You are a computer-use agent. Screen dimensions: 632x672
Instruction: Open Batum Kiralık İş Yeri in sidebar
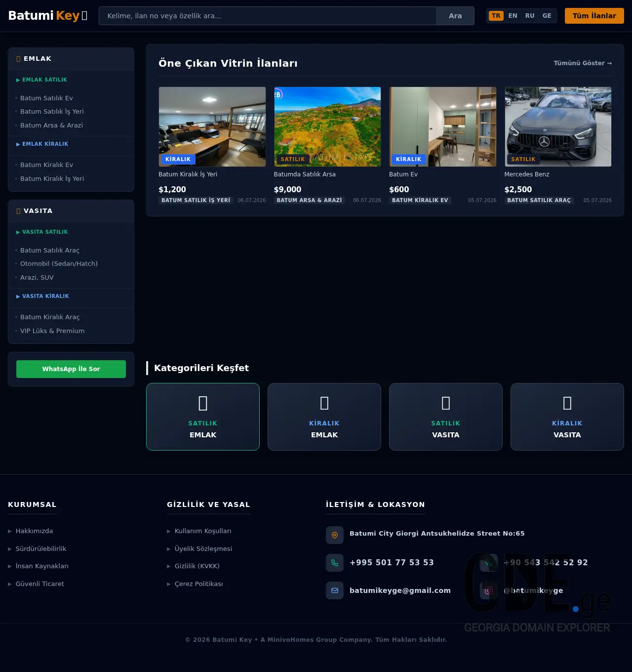(x=52, y=178)
